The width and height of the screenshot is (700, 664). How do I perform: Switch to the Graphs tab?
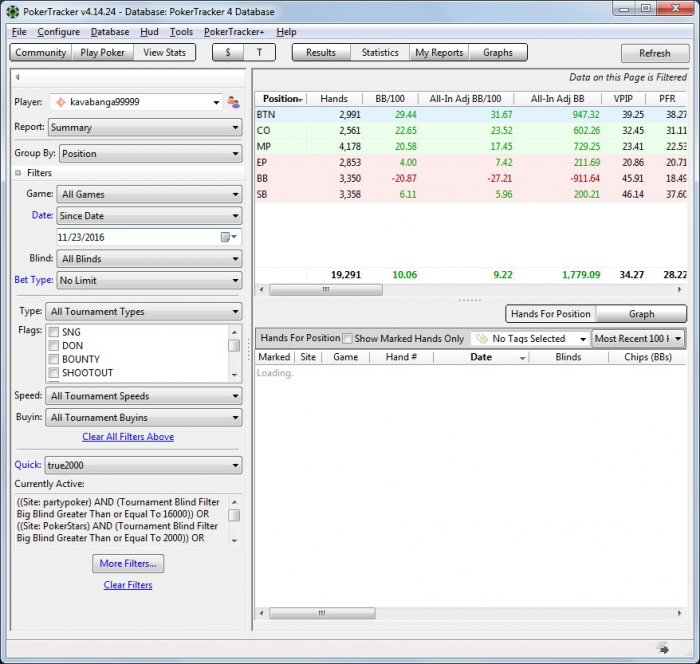point(497,53)
